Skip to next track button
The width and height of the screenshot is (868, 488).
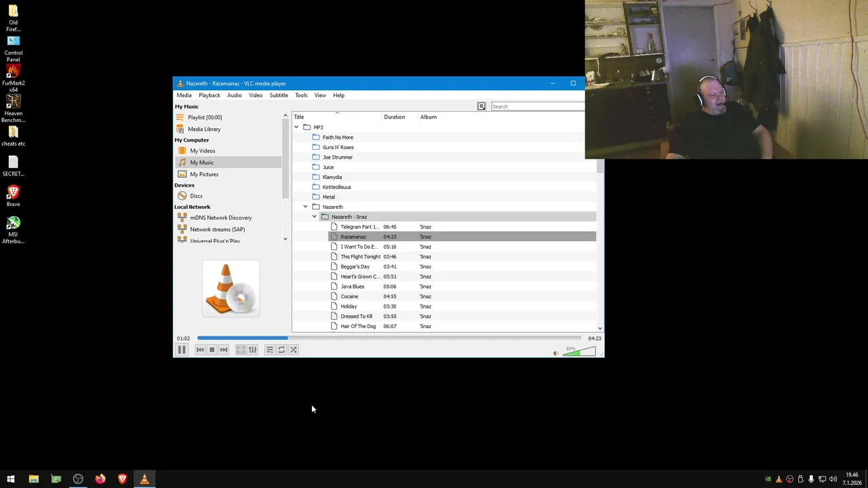224,350
